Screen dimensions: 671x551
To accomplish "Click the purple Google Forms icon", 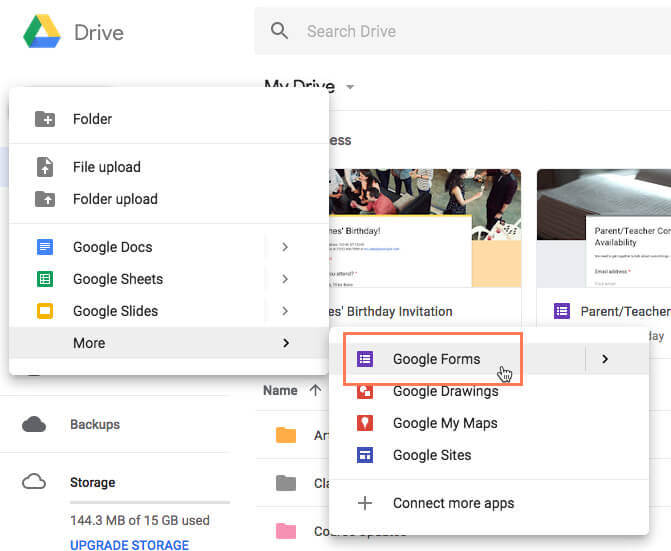I will click(x=365, y=359).
